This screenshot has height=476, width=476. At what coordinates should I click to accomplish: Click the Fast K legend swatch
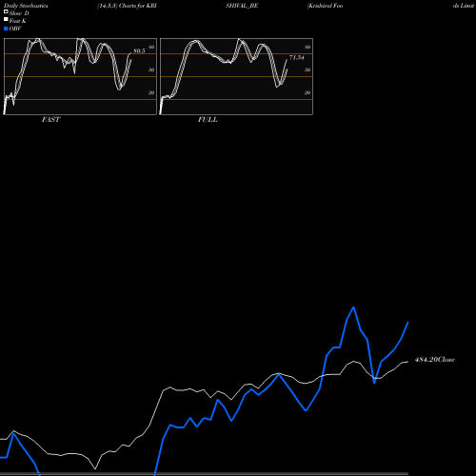pyautogui.click(x=6, y=19)
